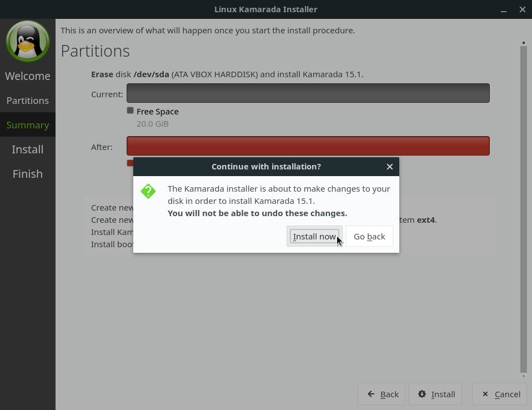The height and width of the screenshot is (410, 532).
Task: Click the gray Free Space legend swatch
Action: [130, 111]
